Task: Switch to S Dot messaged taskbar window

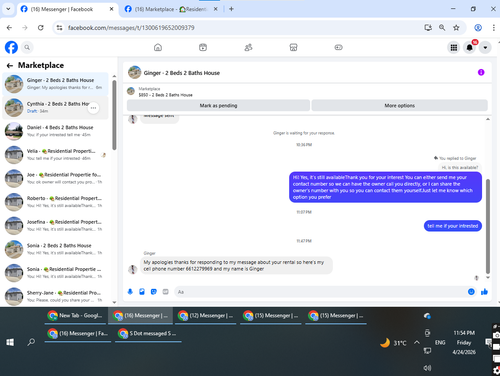Action: tap(148, 333)
